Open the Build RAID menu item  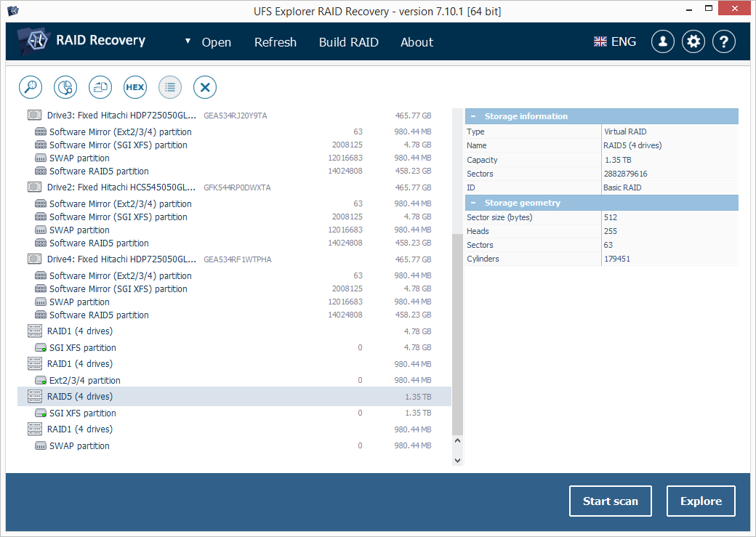click(x=349, y=42)
